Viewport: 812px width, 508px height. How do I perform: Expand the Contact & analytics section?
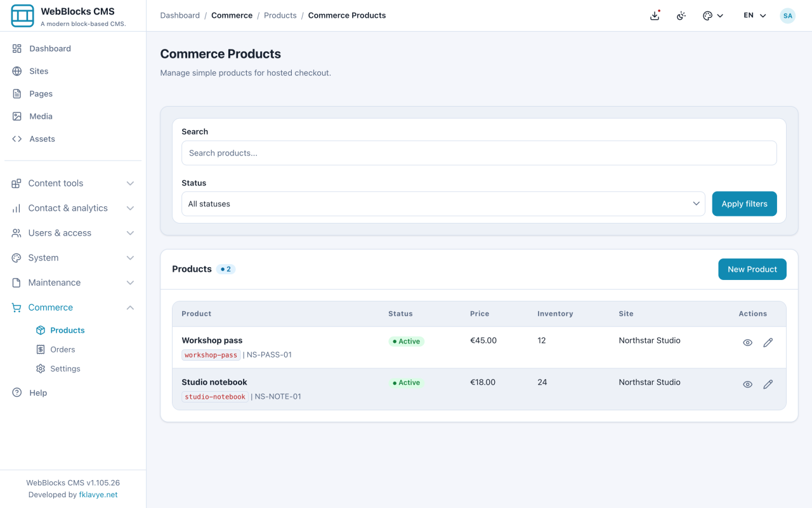(x=73, y=208)
